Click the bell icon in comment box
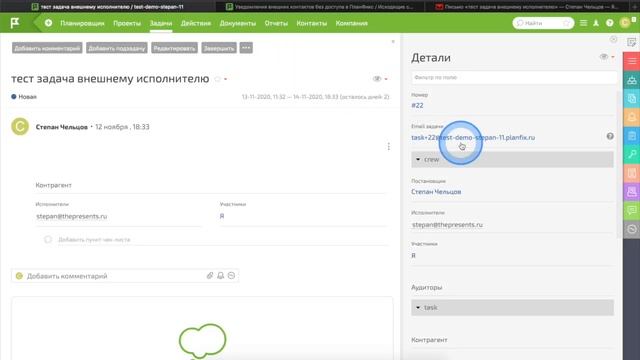Image resolution: width=640 pixels, height=360 pixels. pos(220,276)
